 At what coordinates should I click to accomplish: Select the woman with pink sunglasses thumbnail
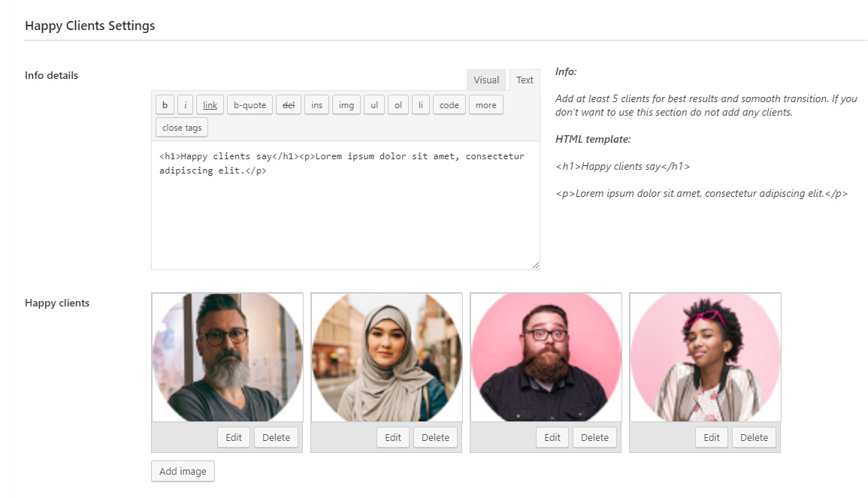pos(706,358)
